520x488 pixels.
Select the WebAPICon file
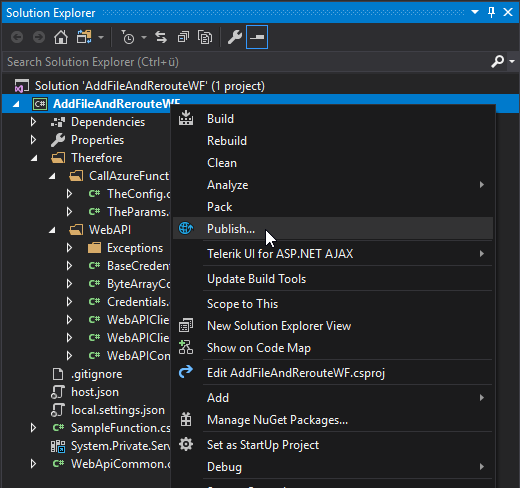(138, 356)
